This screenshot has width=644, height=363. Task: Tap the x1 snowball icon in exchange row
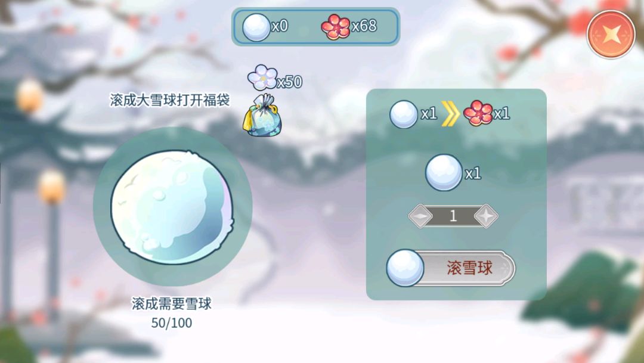[403, 114]
